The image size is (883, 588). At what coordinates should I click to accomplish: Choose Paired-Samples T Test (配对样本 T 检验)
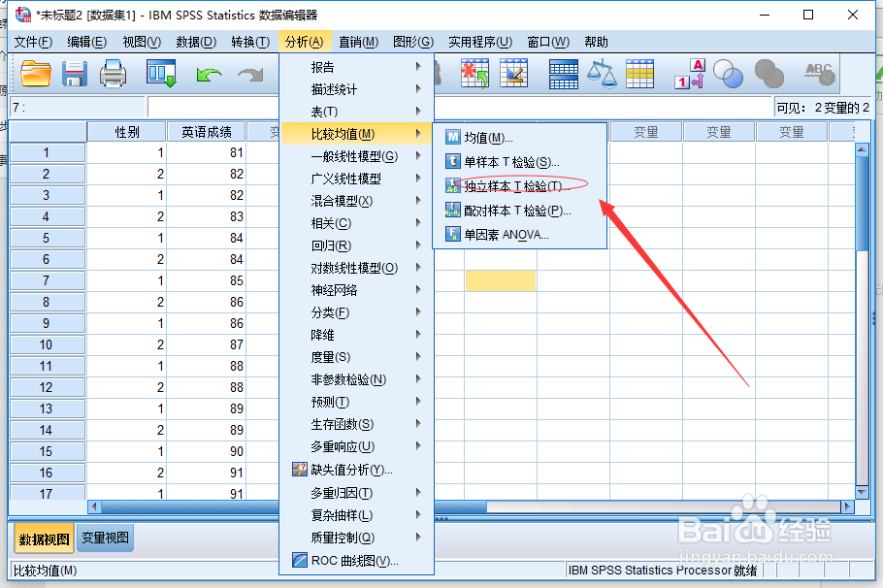pos(520,211)
